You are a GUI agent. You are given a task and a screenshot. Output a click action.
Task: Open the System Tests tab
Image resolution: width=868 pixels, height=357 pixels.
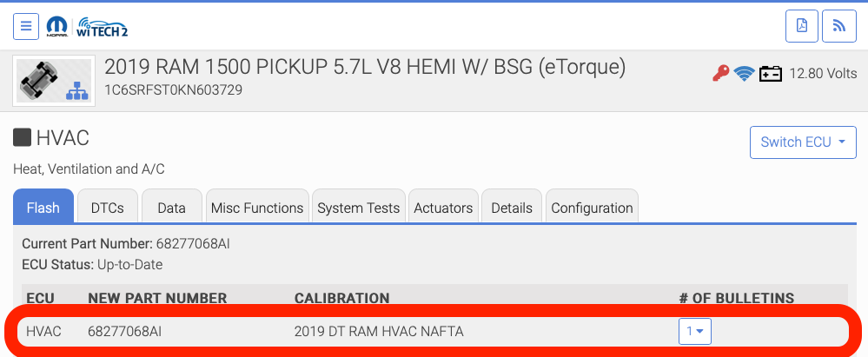[358, 208]
